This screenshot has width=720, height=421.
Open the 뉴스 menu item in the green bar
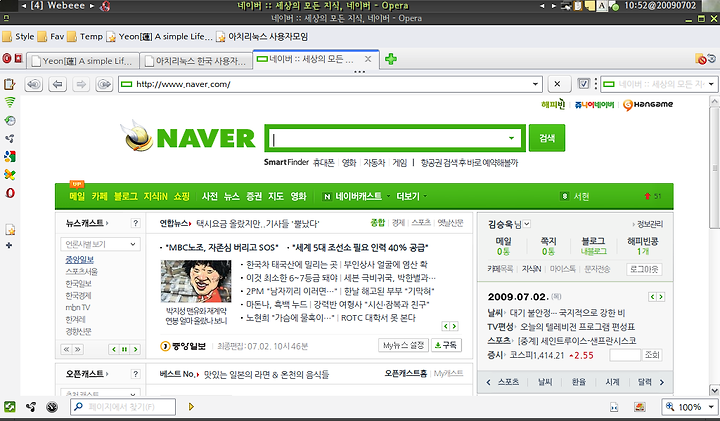coord(232,196)
